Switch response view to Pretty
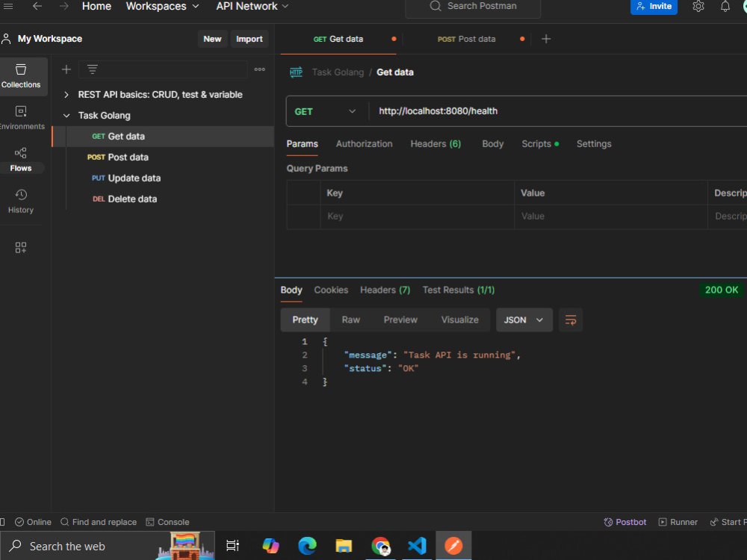This screenshot has height=560, width=747. tap(305, 320)
